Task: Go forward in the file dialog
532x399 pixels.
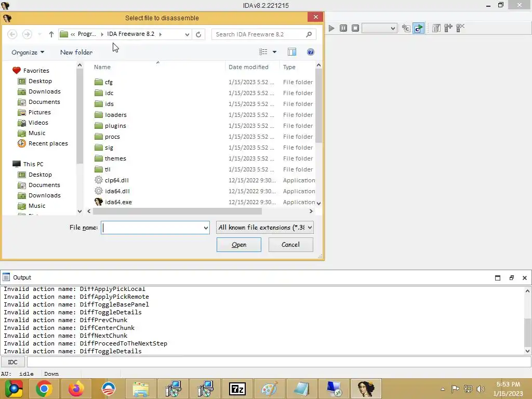Action: coord(27,34)
